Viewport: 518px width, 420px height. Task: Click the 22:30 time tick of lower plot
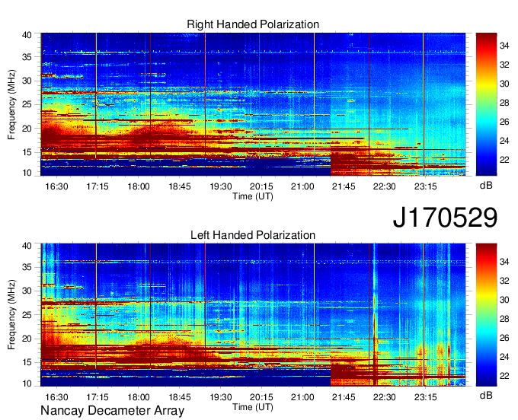385,397
